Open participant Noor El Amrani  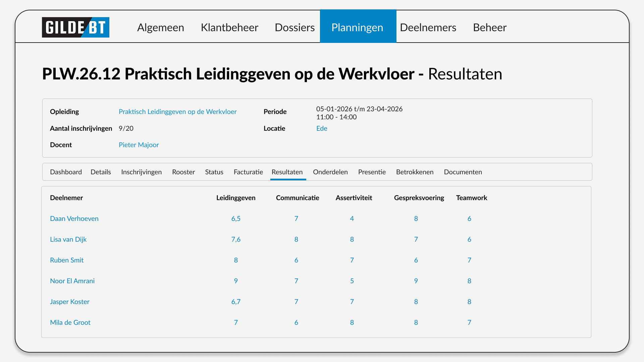[x=72, y=281]
